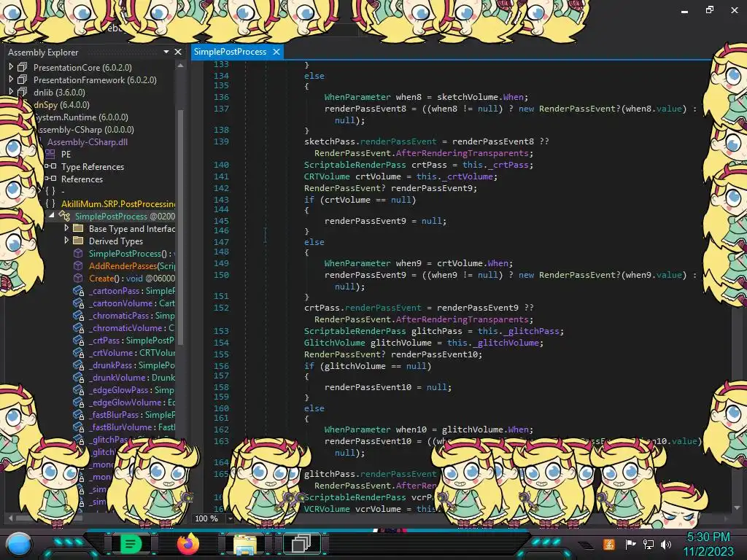Open the volume control in system tray
Image resolution: width=747 pixels, height=560 pixels.
[x=666, y=544]
